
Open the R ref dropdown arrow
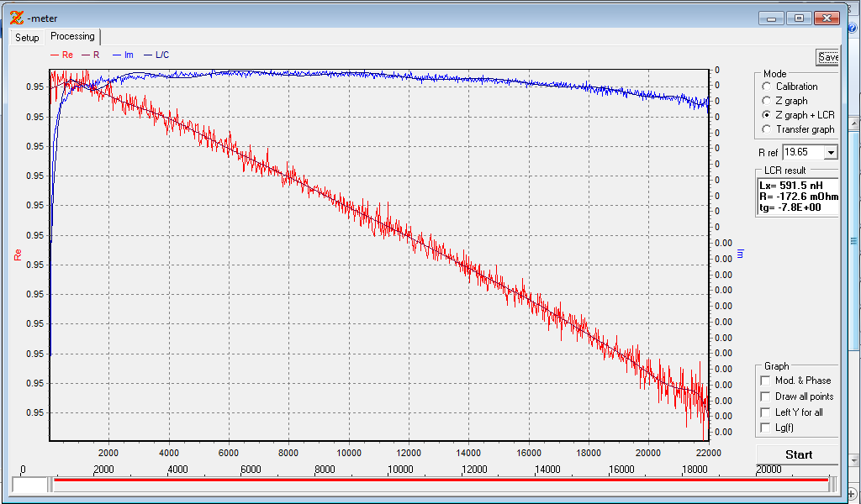coord(831,152)
